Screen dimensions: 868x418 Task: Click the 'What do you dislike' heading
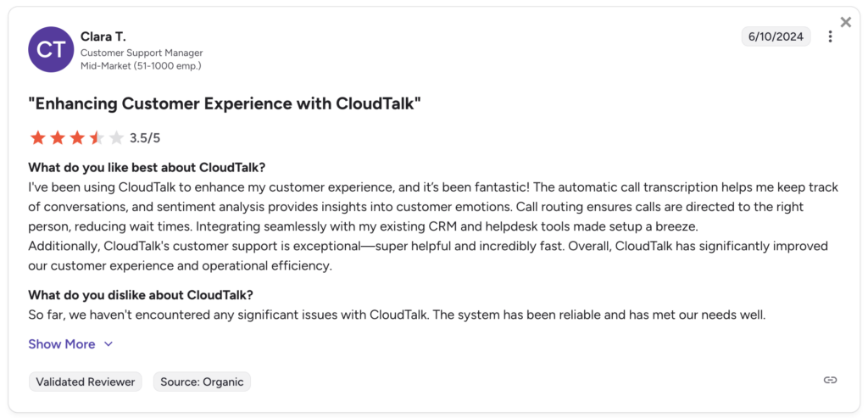pyautogui.click(x=141, y=295)
